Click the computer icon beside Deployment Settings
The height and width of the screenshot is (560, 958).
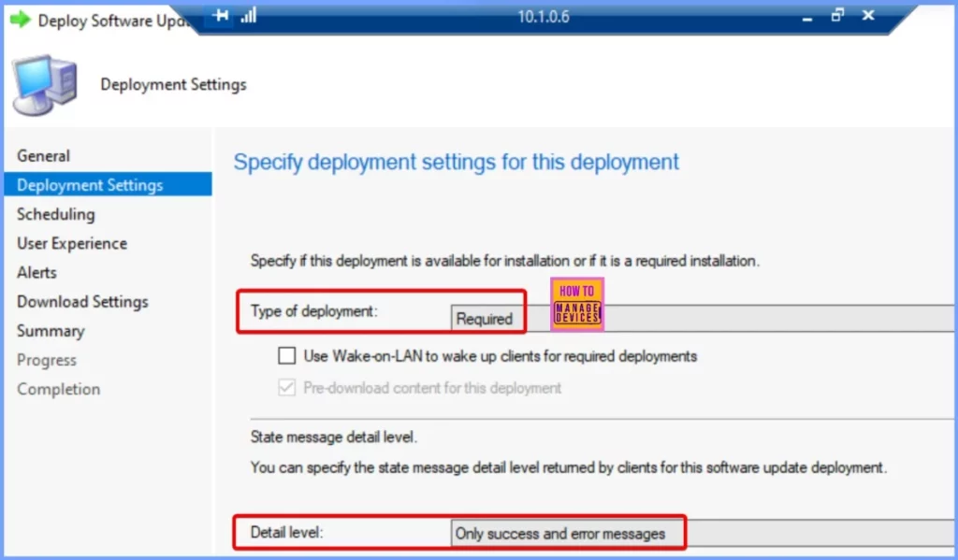coord(45,85)
